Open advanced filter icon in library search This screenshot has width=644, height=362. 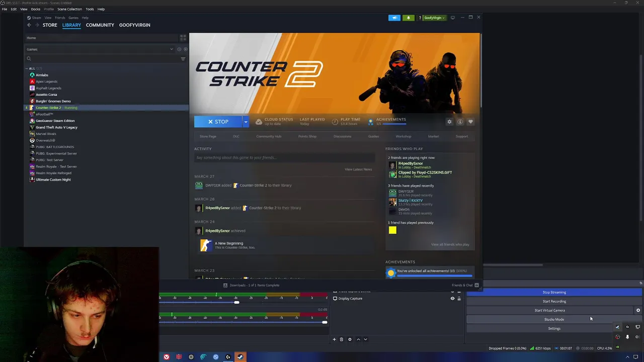[x=183, y=59]
